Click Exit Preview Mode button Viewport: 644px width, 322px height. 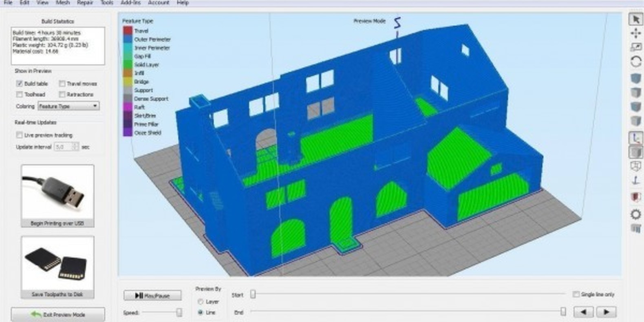coord(58,315)
